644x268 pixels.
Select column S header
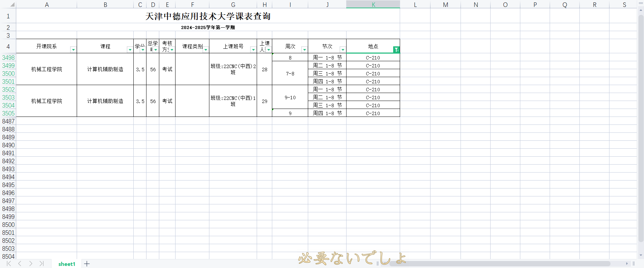[624, 4]
